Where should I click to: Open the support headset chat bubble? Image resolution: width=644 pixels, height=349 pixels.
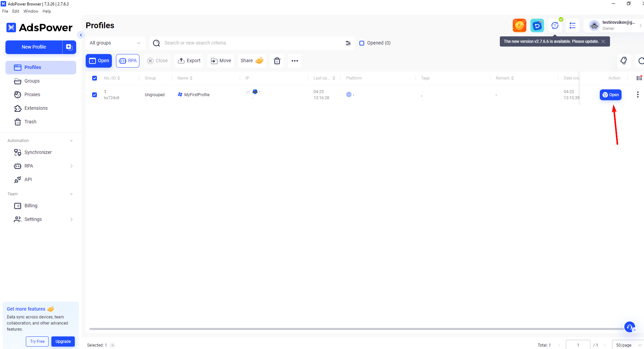[x=629, y=327]
